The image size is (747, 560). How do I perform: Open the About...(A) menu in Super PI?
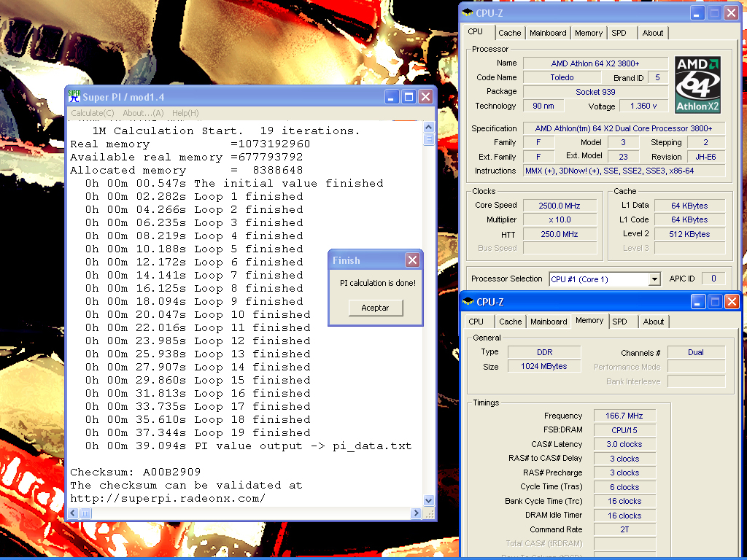[x=143, y=113]
